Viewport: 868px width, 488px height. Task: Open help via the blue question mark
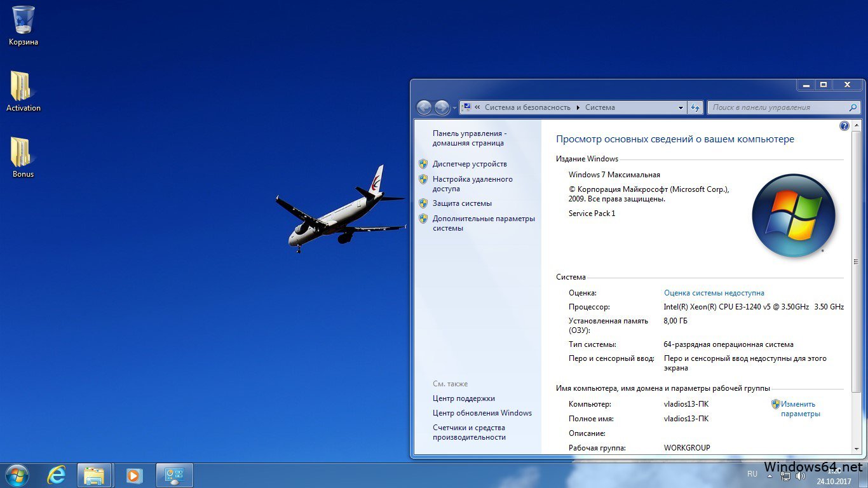[x=844, y=126]
